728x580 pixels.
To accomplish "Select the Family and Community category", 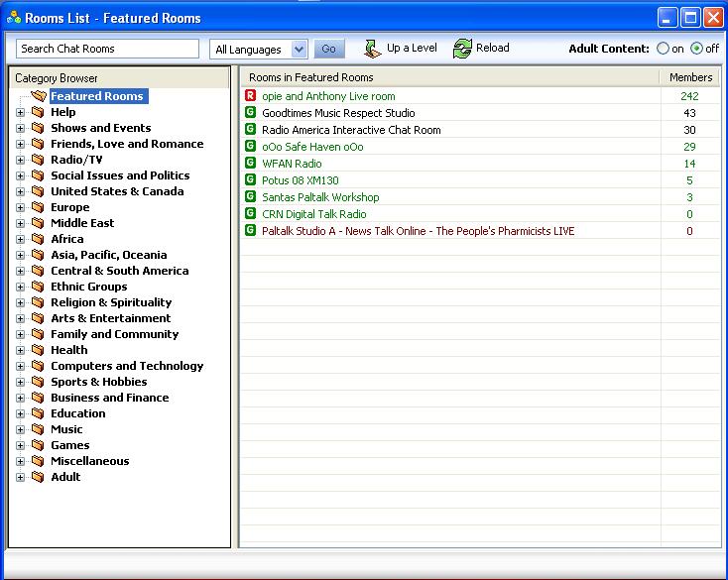I will pos(115,334).
